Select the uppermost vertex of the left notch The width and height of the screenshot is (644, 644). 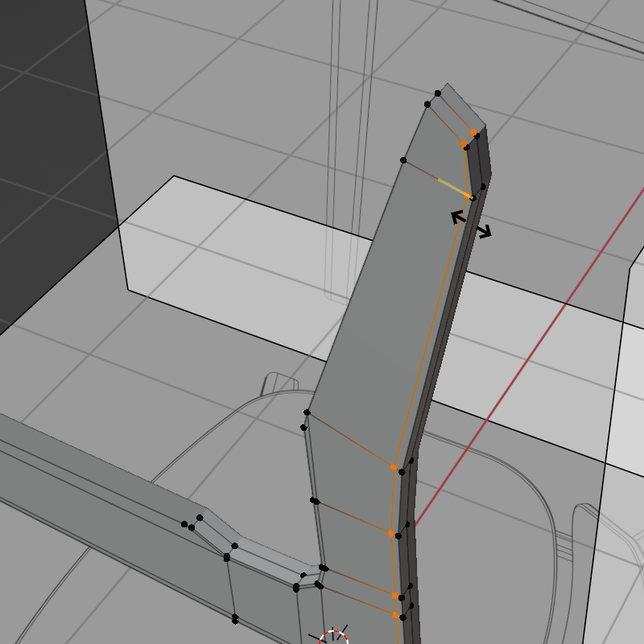pyautogui.click(x=200, y=518)
